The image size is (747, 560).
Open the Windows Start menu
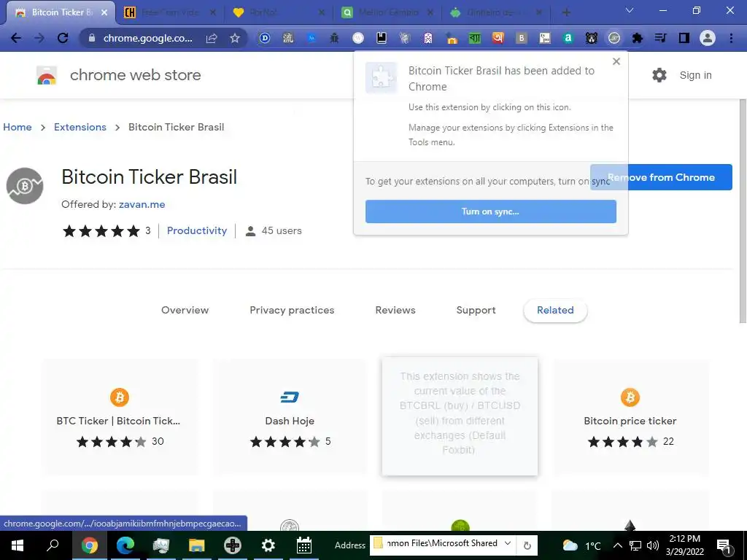point(18,545)
